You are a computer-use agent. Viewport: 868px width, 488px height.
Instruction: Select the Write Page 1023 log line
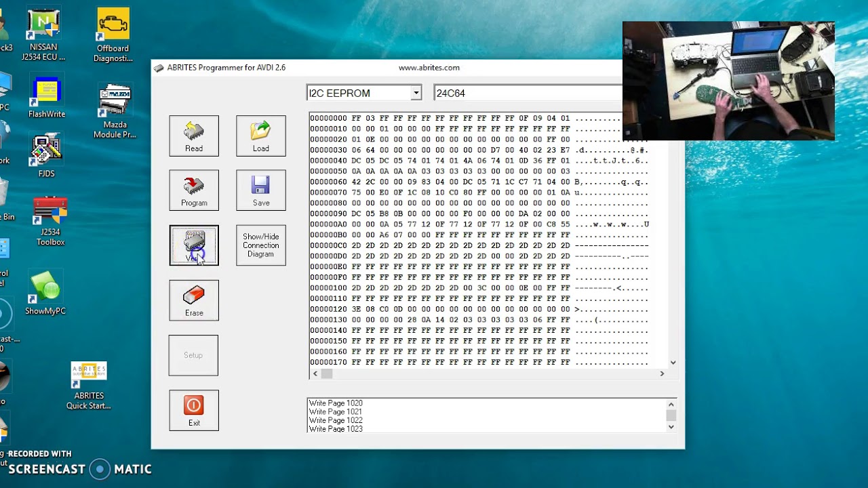pos(336,428)
